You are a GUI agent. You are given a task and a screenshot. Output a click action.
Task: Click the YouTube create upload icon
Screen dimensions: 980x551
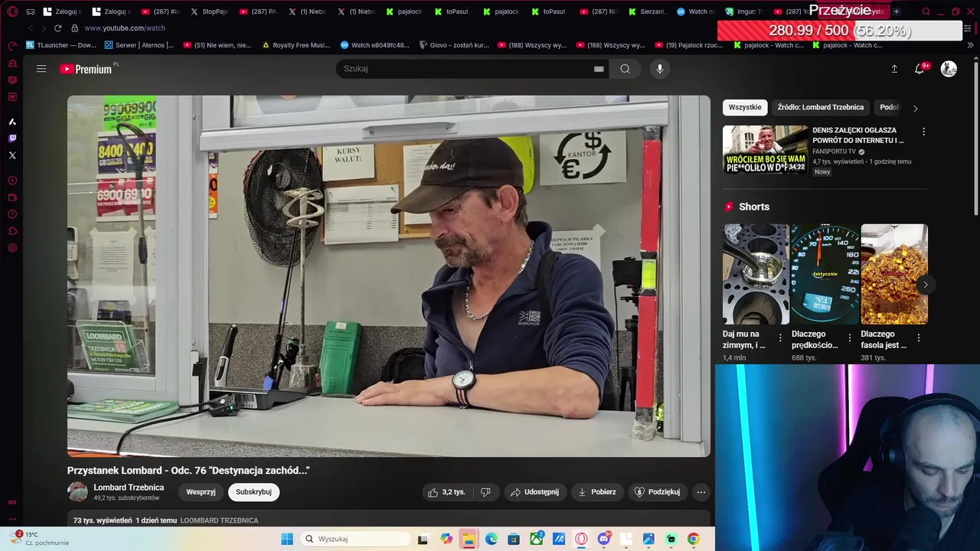point(894,69)
